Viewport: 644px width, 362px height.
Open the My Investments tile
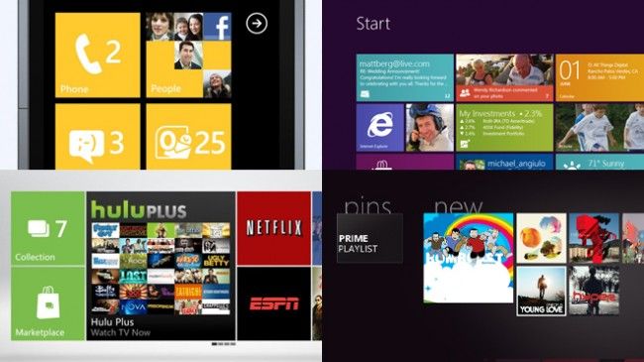click(x=504, y=128)
